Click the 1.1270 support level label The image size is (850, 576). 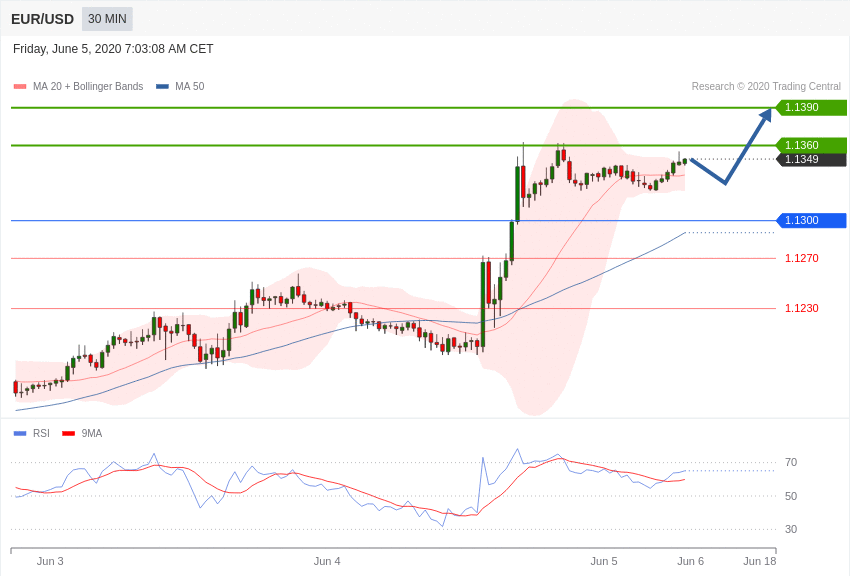pos(802,258)
